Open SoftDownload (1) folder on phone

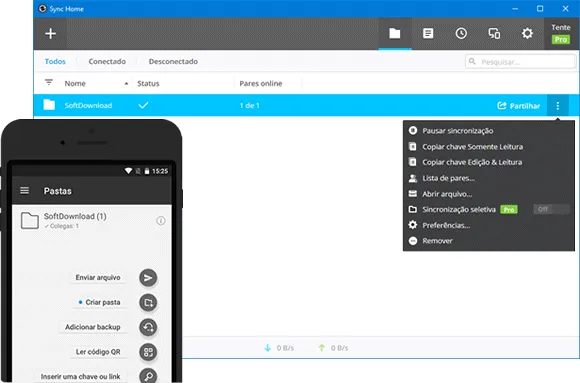click(92, 221)
